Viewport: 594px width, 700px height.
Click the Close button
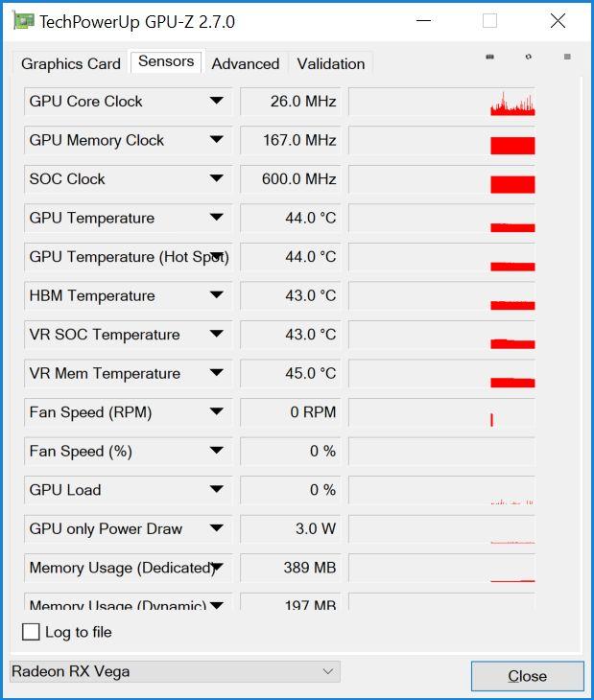pos(528,676)
